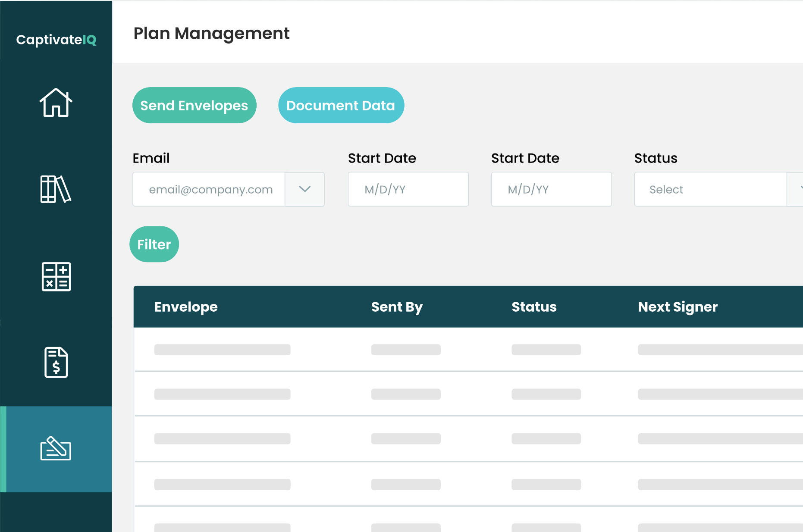Open the Status Select dropdown
This screenshot has height=532, width=803.
709,189
